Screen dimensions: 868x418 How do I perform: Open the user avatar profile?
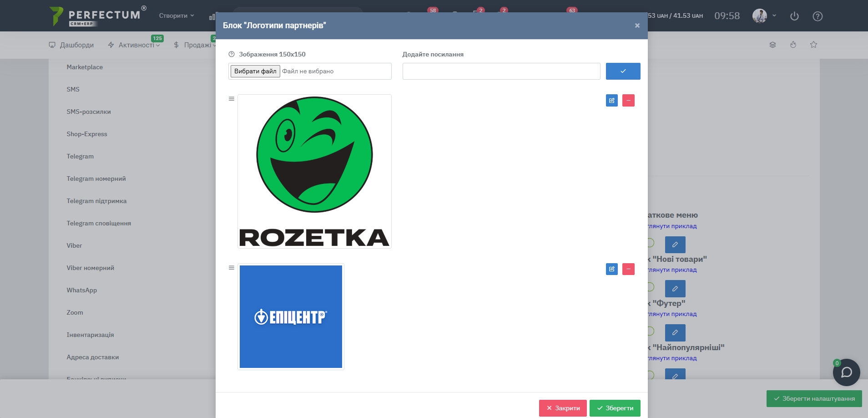coord(760,16)
